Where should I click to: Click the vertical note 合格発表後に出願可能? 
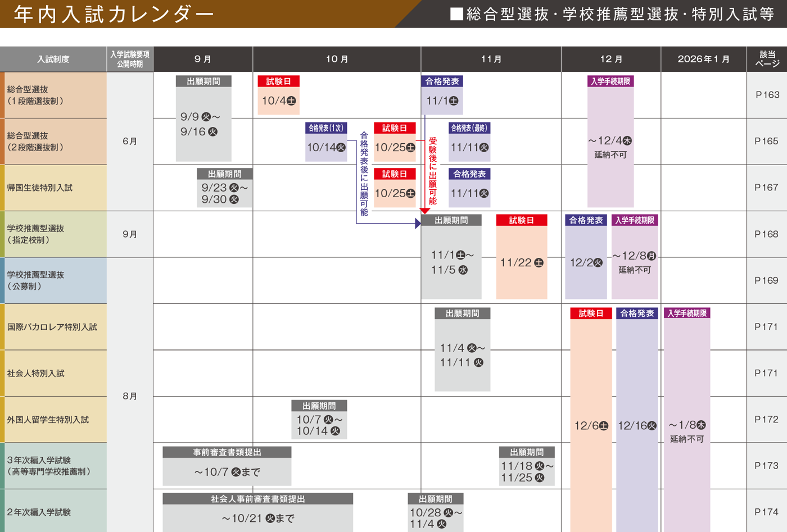point(364,174)
